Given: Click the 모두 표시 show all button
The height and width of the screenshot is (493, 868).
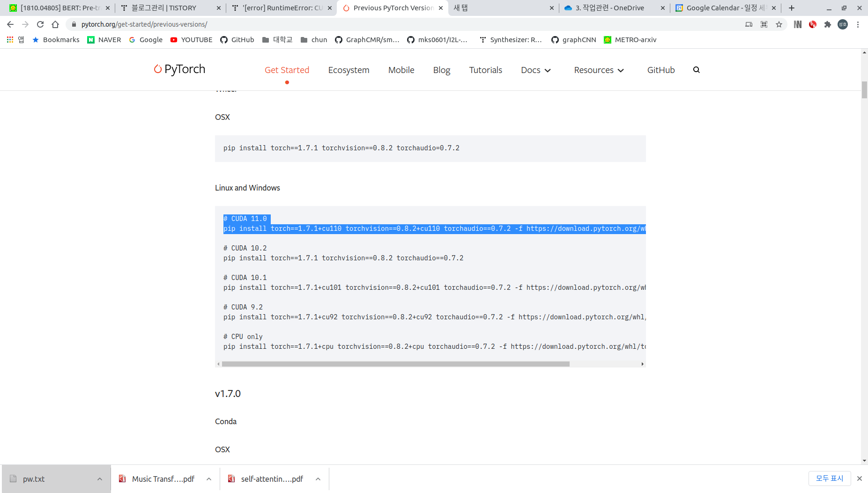Looking at the screenshot, I should pyautogui.click(x=830, y=478).
